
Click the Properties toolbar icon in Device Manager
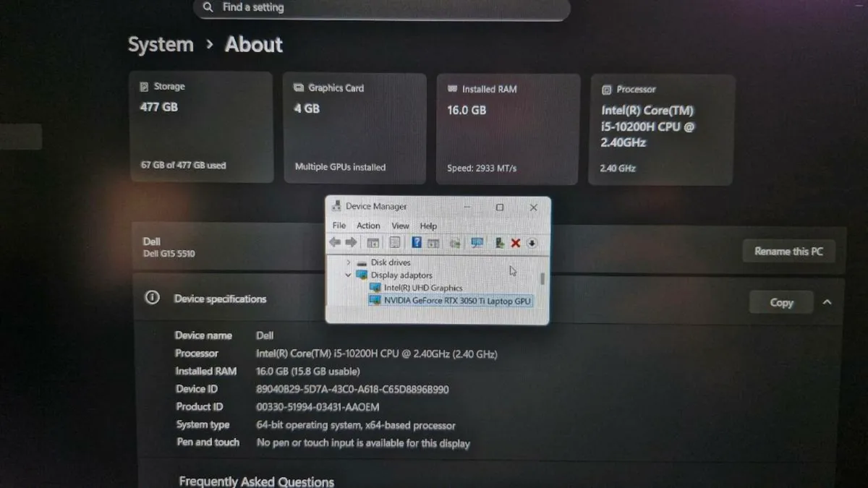(x=395, y=243)
